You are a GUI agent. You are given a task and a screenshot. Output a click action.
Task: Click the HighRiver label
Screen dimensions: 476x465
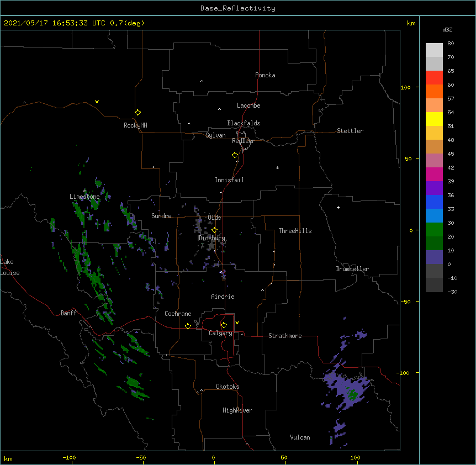point(237,410)
